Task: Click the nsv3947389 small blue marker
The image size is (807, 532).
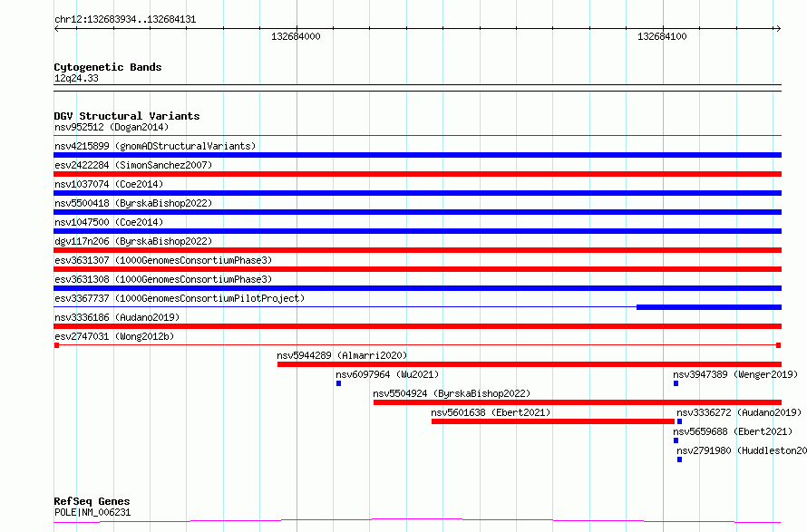Action: tap(676, 383)
